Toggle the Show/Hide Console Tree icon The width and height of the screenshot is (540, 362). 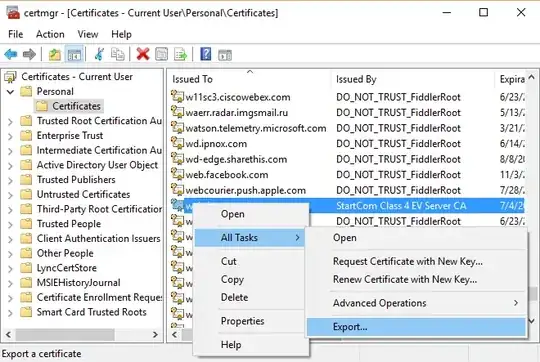(74, 54)
